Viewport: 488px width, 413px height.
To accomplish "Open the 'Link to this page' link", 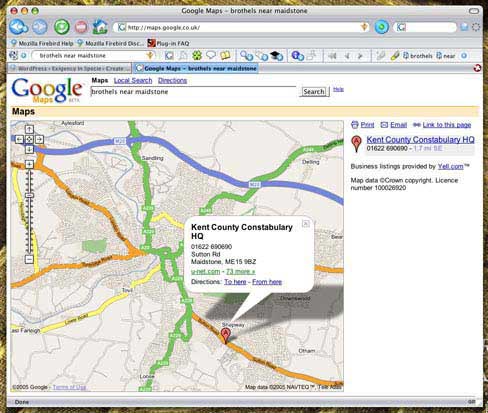I will click(x=447, y=125).
